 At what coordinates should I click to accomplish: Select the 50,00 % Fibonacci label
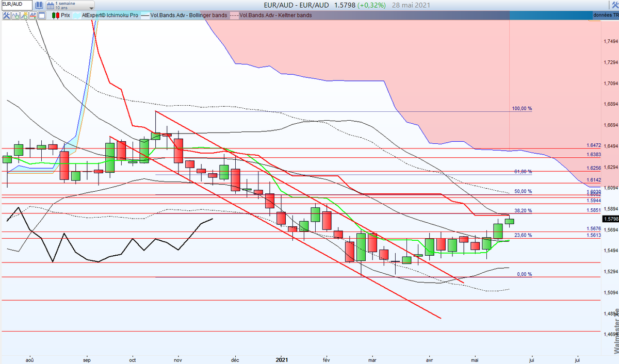523,191
